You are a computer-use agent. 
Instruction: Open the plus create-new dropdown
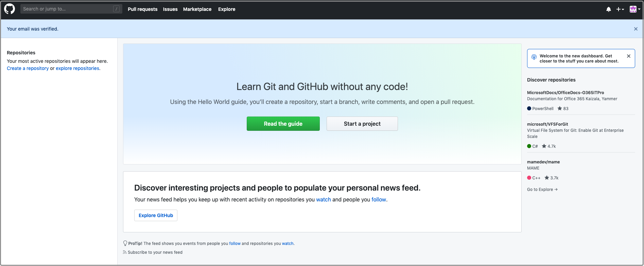(x=620, y=10)
